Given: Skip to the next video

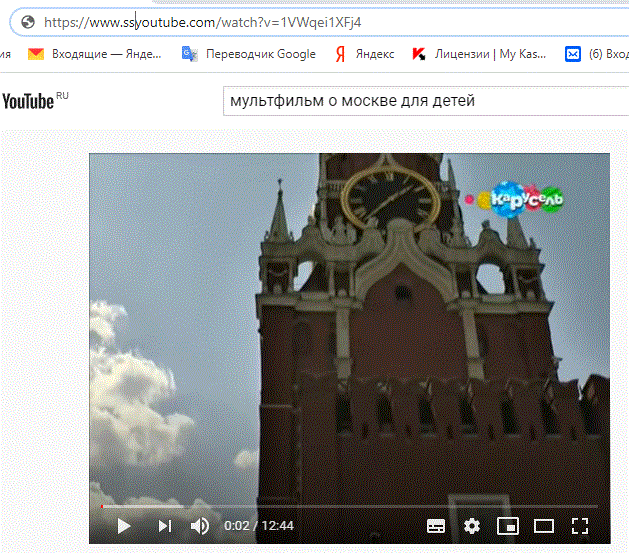Looking at the screenshot, I should coord(165,526).
